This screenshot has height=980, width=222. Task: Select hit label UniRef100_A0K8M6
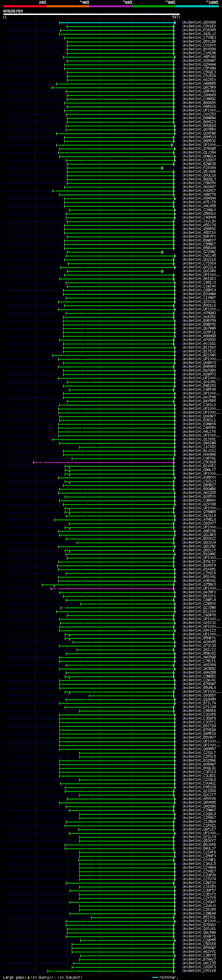click(199, 455)
